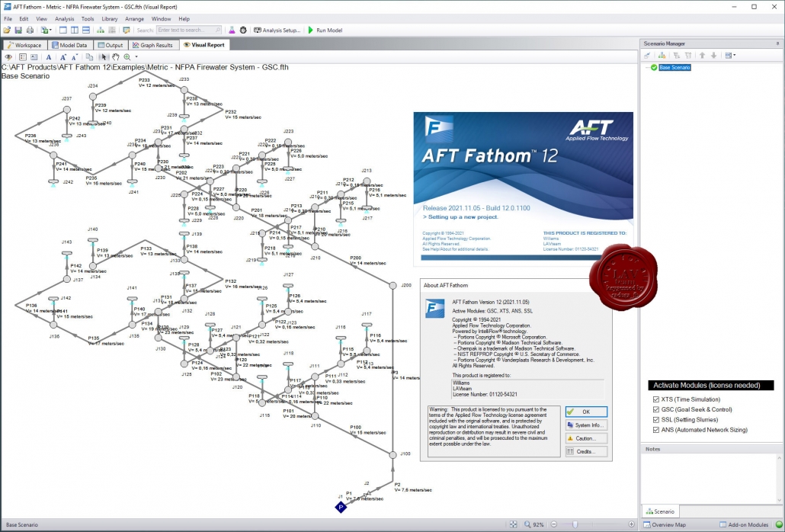Image resolution: width=785 pixels, height=532 pixels.
Task: Open the Arrange menu
Action: [134, 18]
